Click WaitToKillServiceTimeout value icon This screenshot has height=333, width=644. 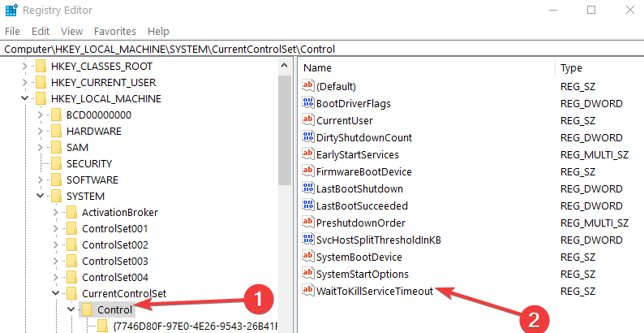coord(308,291)
